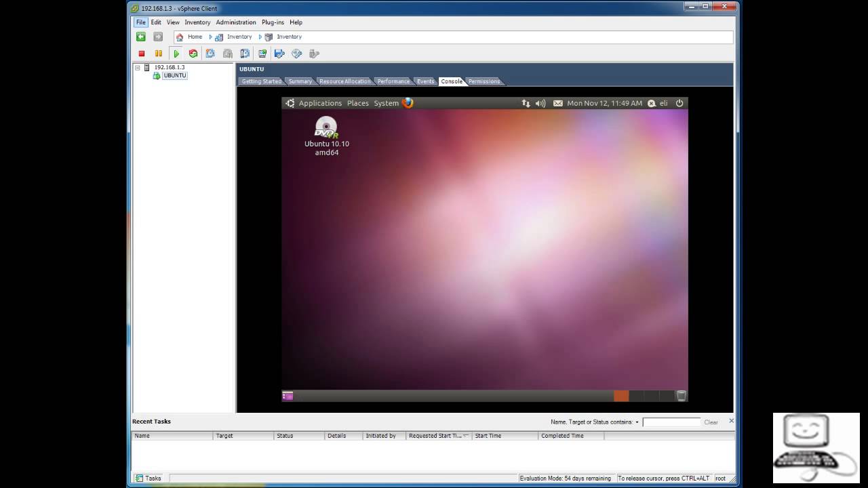Open Firefox from the Ubuntu top panel
The width and height of the screenshot is (868, 488).
(408, 103)
